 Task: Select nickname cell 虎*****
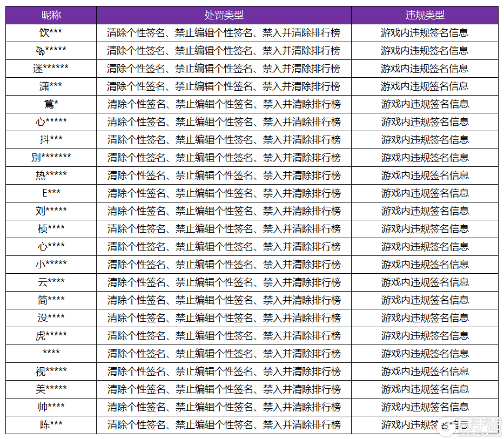coord(51,336)
